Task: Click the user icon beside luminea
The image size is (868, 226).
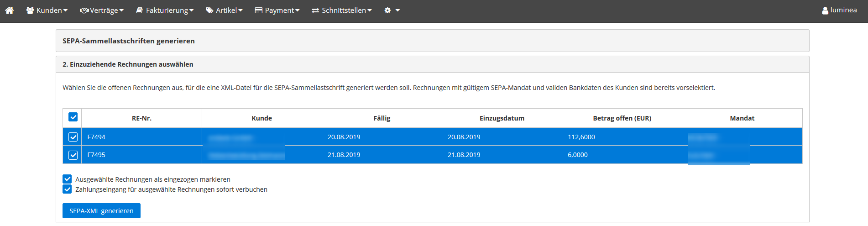Action: click(825, 10)
